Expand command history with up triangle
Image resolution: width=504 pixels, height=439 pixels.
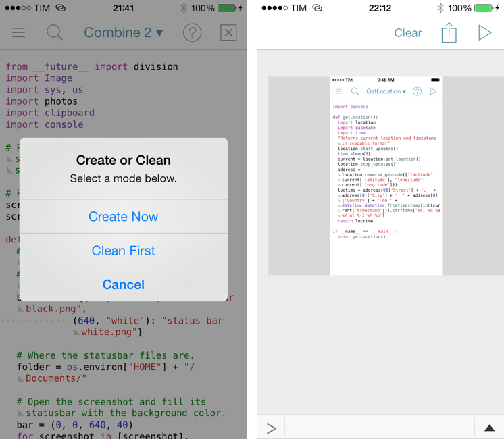point(489,428)
